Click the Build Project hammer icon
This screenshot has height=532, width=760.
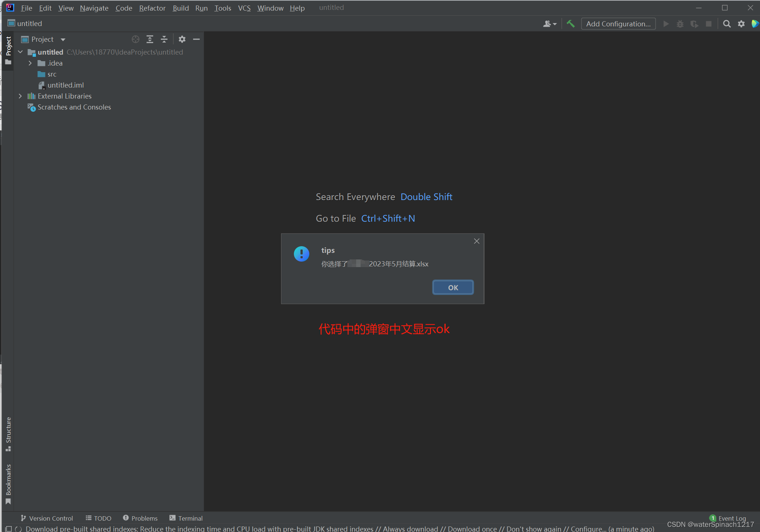tap(571, 24)
